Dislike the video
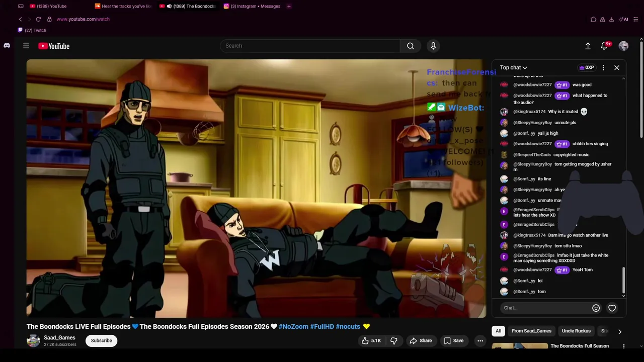Image resolution: width=644 pixels, height=362 pixels. click(x=394, y=340)
